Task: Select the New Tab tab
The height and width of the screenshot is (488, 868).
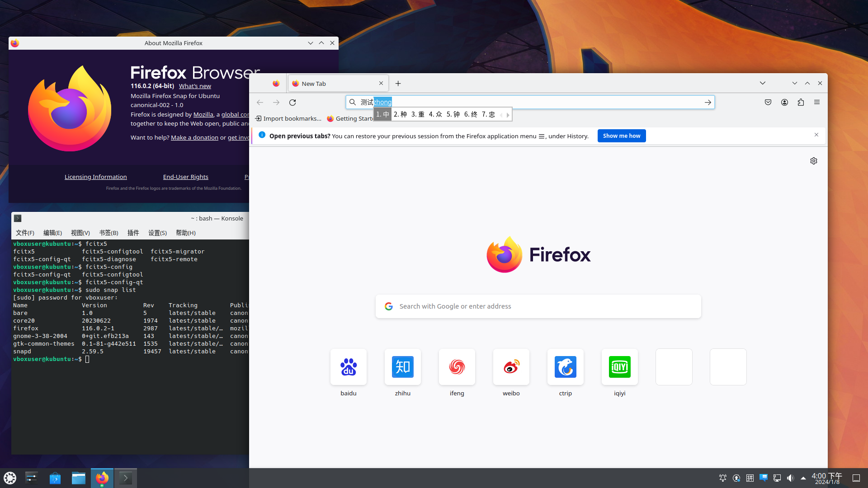Action: pos(338,84)
